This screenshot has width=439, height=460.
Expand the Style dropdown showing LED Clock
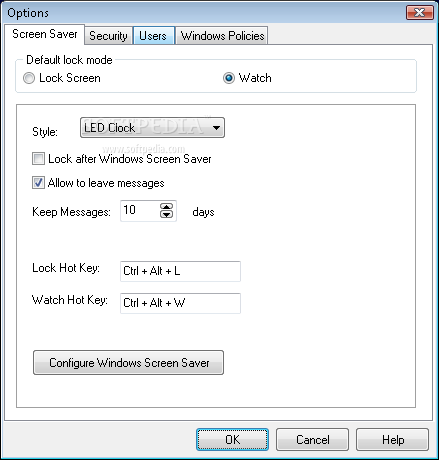tap(152, 128)
